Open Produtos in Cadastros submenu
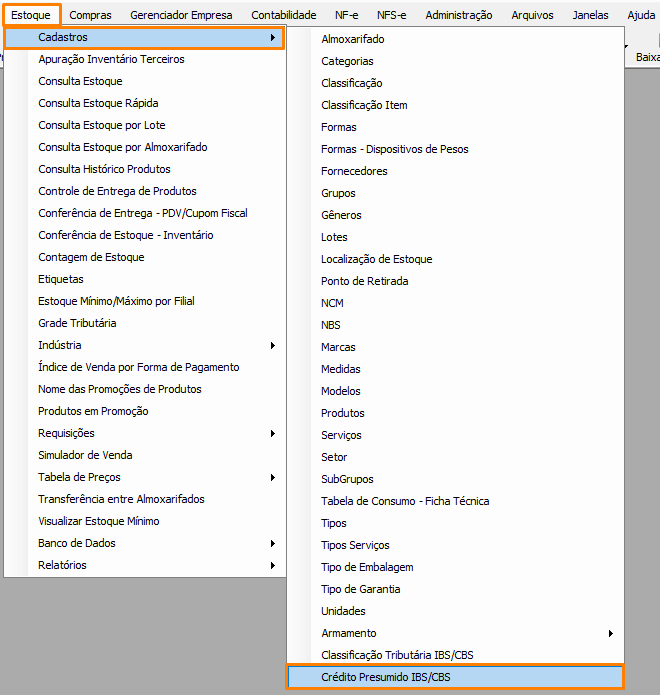Viewport: 660px width, 695px height. 455,414
